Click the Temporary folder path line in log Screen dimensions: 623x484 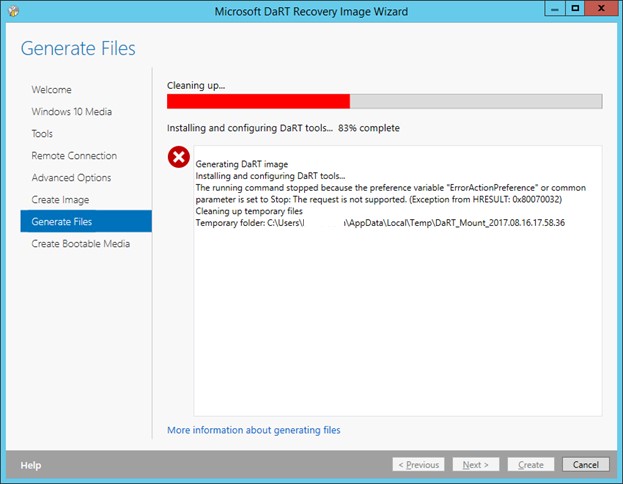tap(380, 223)
